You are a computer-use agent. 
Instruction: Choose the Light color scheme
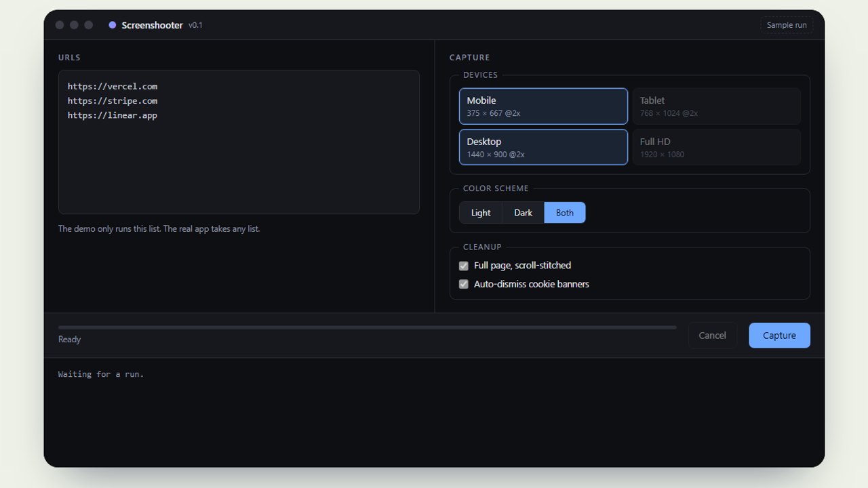coord(481,213)
